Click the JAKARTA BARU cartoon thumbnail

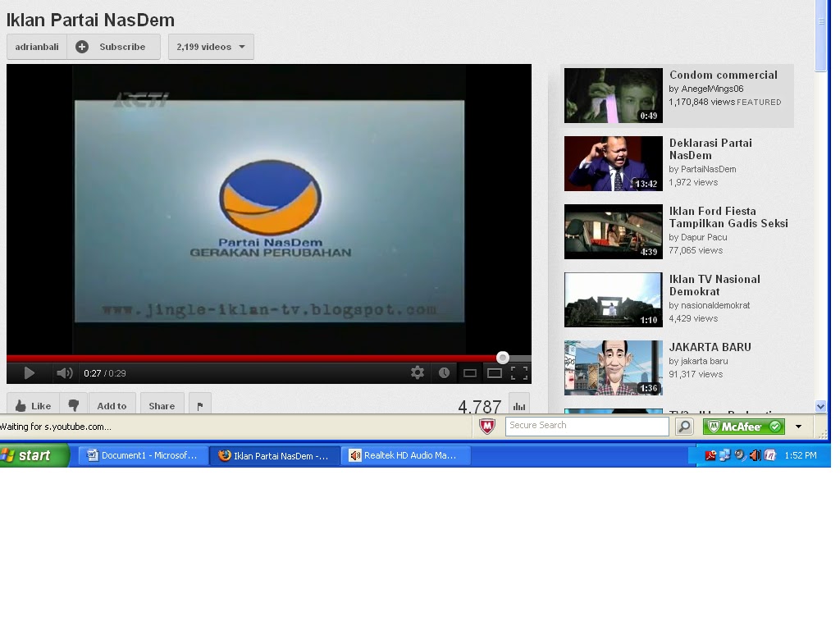614,367
